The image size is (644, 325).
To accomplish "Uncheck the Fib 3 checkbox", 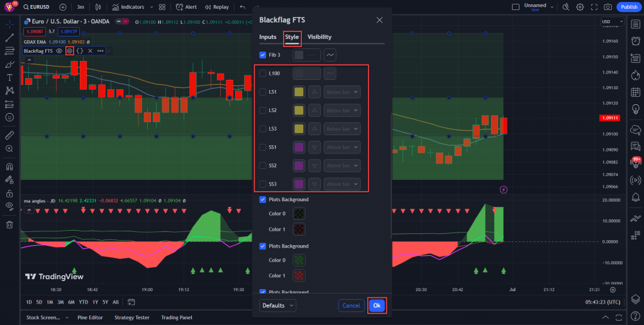I will pos(263,55).
